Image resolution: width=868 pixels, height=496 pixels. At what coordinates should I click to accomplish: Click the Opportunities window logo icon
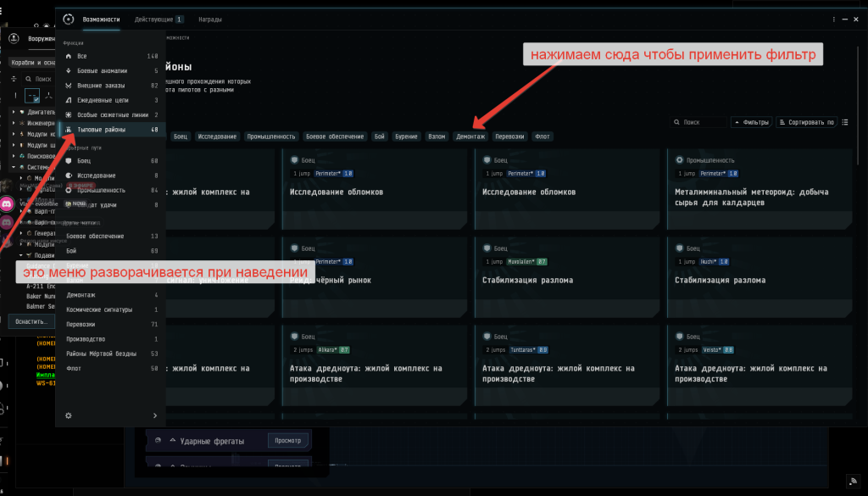click(69, 19)
